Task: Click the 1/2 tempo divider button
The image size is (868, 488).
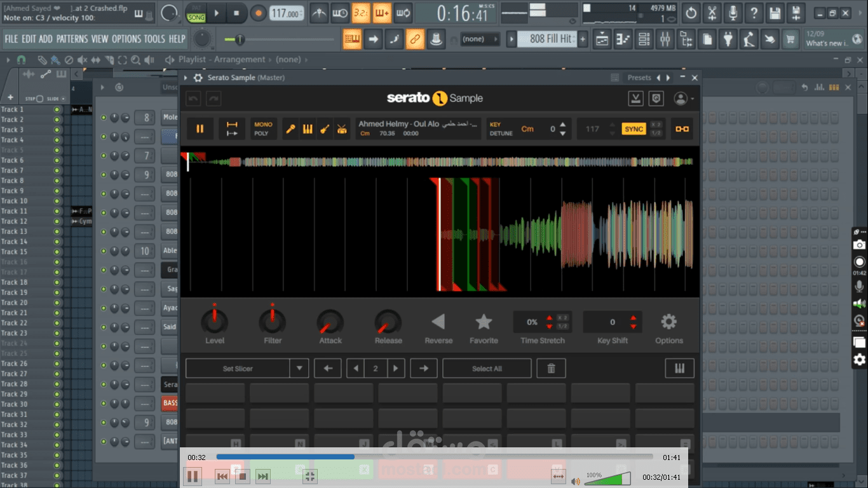Action: [x=656, y=133]
